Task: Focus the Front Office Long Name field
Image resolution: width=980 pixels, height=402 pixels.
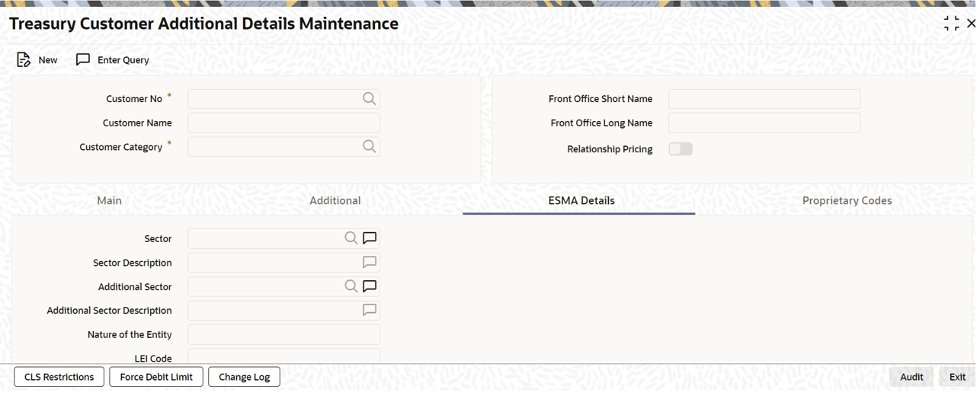Action: pos(764,123)
